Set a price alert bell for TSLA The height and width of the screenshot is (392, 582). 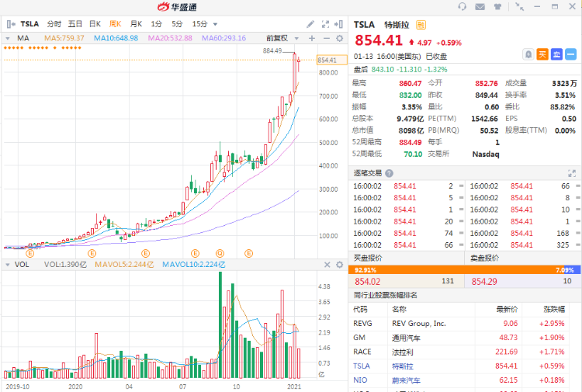point(528,54)
